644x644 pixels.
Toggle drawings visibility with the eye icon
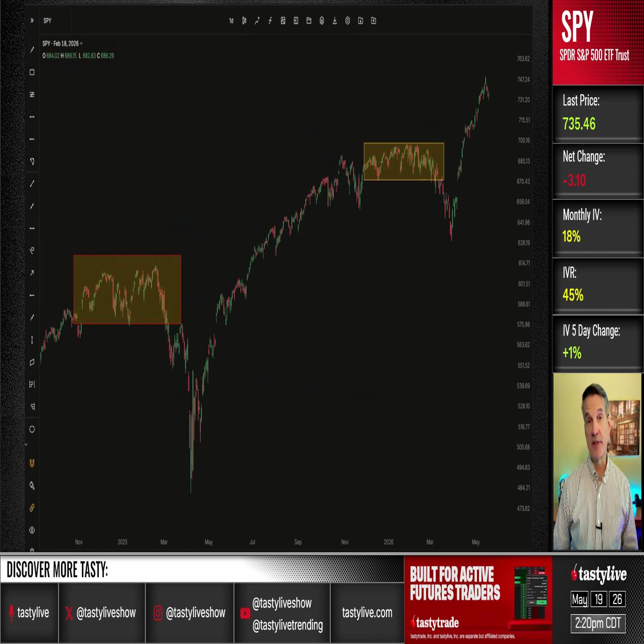click(32, 530)
